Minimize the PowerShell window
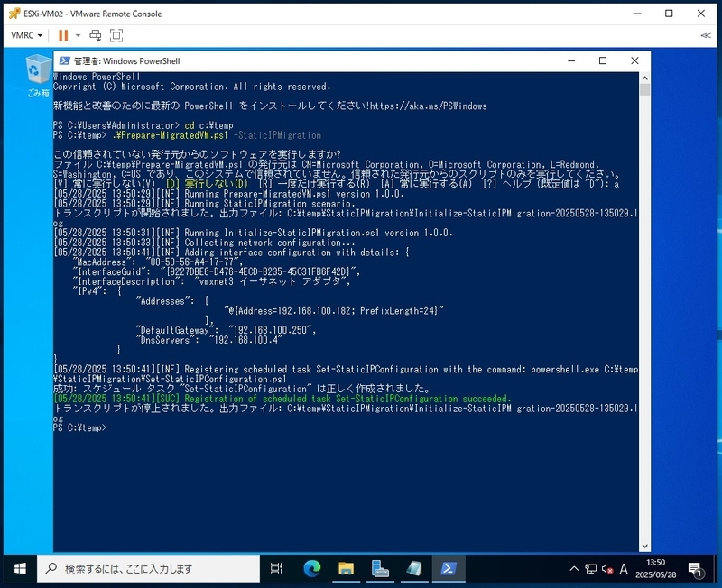The image size is (722, 588). (571, 60)
